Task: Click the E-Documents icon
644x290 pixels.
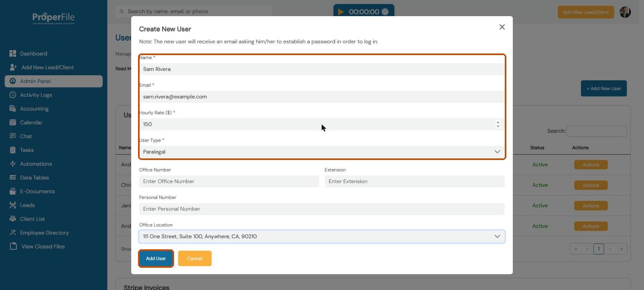Action: click(x=13, y=191)
